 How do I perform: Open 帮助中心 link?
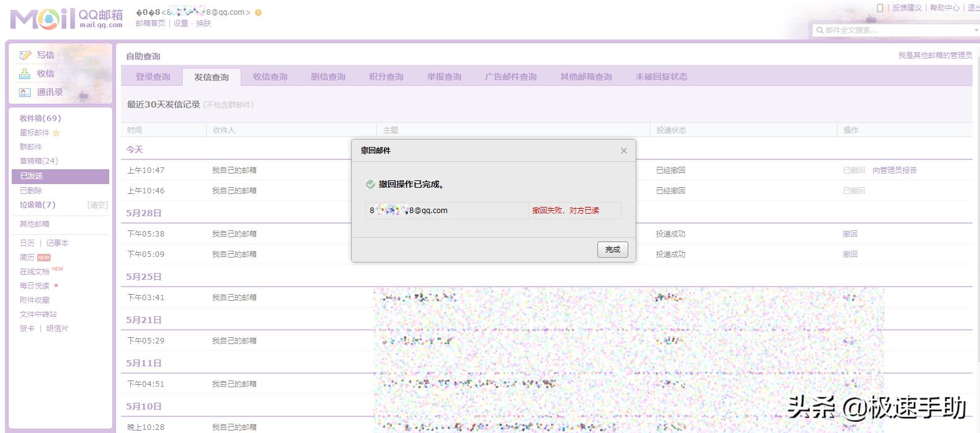tap(945, 8)
